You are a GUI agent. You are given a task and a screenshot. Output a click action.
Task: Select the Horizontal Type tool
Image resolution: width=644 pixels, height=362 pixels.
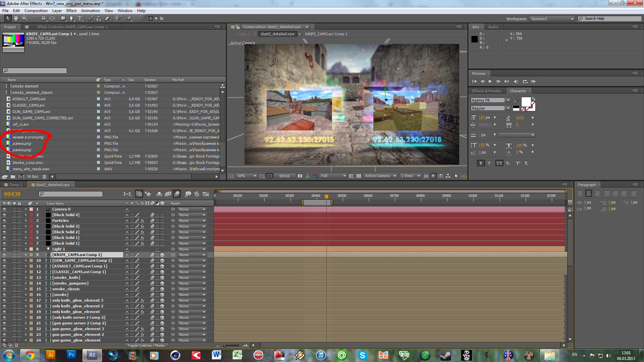point(80,18)
